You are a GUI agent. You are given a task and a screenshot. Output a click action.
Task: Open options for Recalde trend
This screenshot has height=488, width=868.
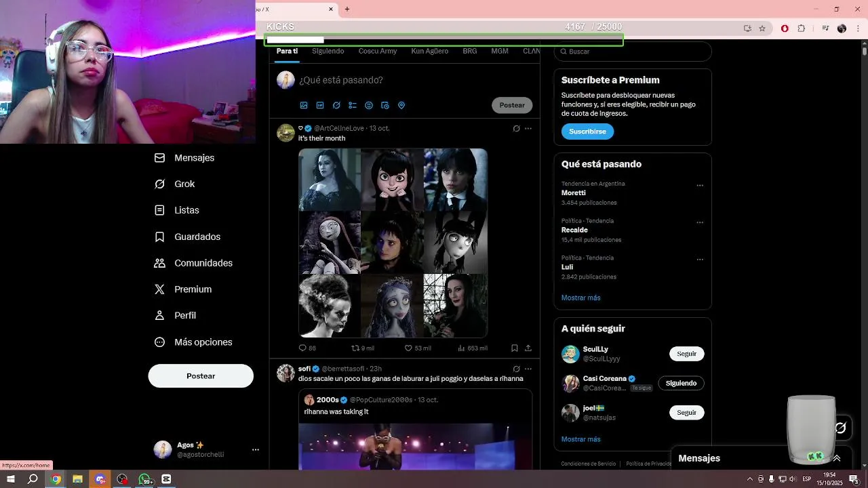coord(700,222)
